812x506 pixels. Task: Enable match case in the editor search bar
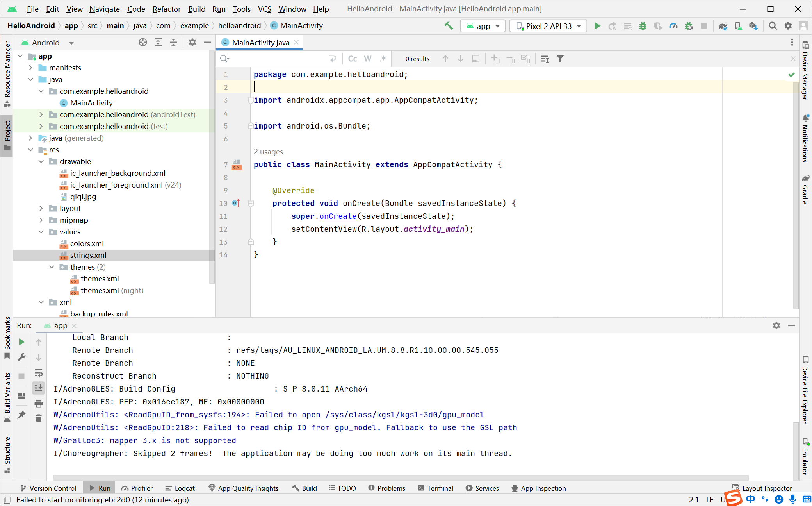(x=353, y=59)
